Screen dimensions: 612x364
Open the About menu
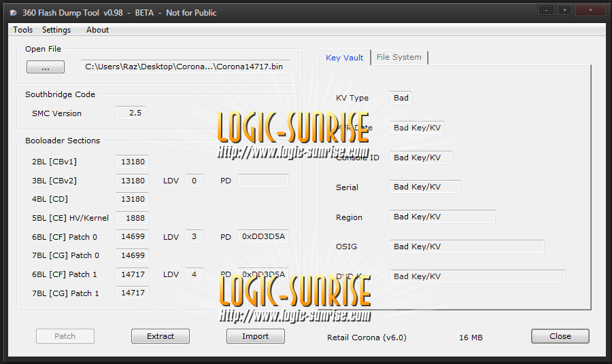tap(97, 30)
